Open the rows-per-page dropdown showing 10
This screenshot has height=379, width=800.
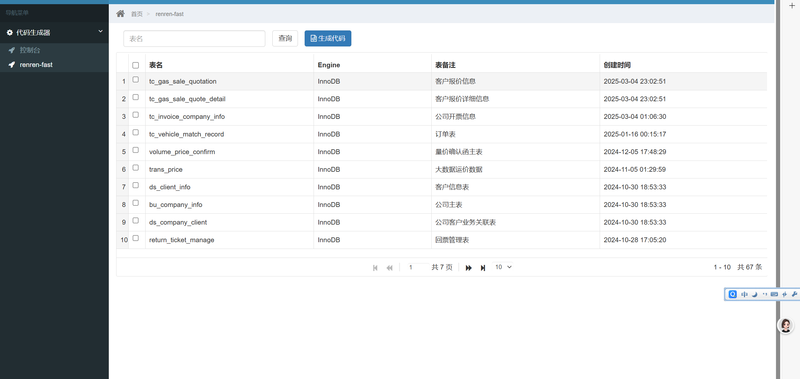click(503, 267)
